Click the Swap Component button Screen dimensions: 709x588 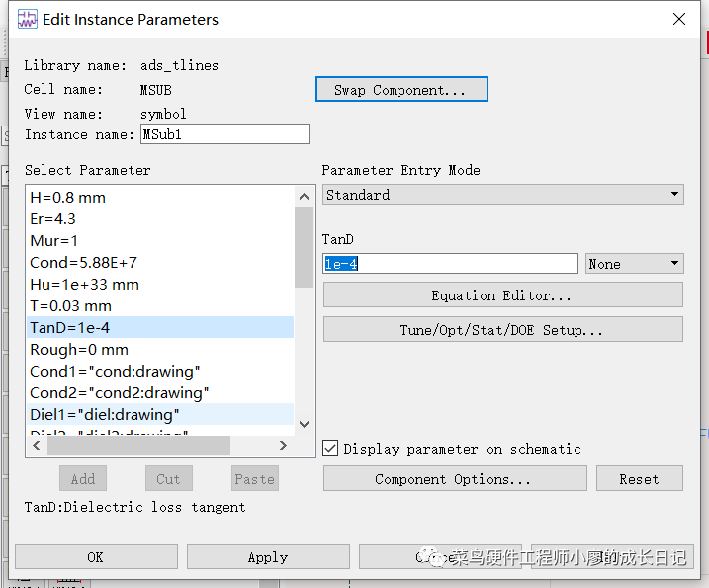coord(401,90)
